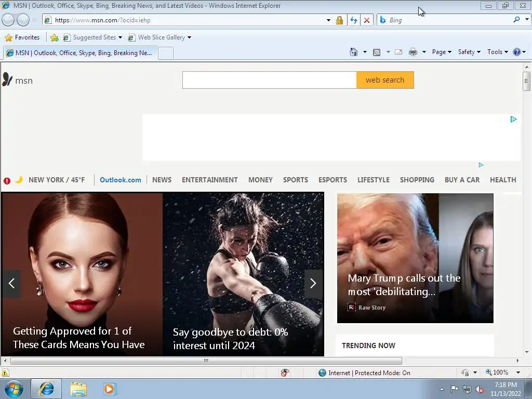
Task: Open recent pages dropdown next to Forward
Action: click(x=35, y=20)
